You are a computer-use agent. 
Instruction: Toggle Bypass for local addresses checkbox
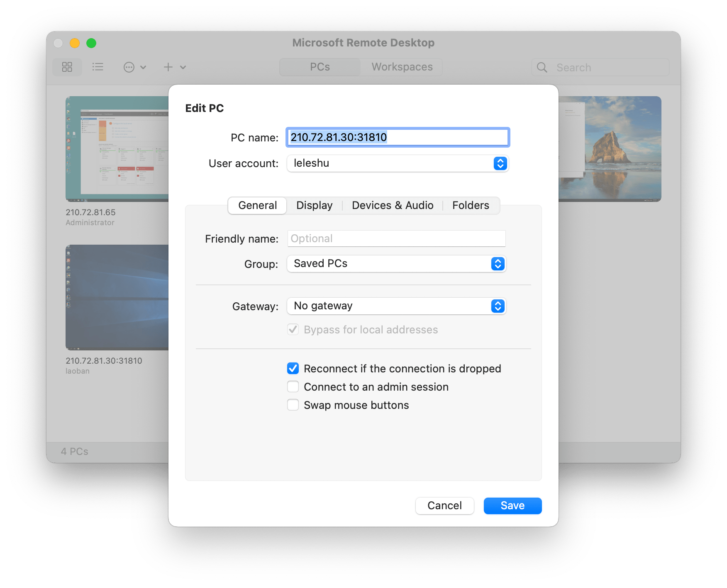point(293,330)
